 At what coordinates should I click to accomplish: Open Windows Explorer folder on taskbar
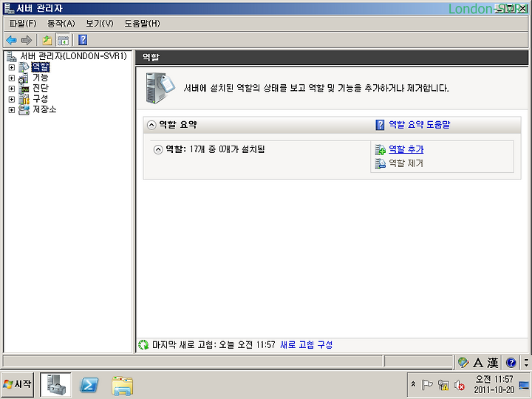click(x=122, y=386)
